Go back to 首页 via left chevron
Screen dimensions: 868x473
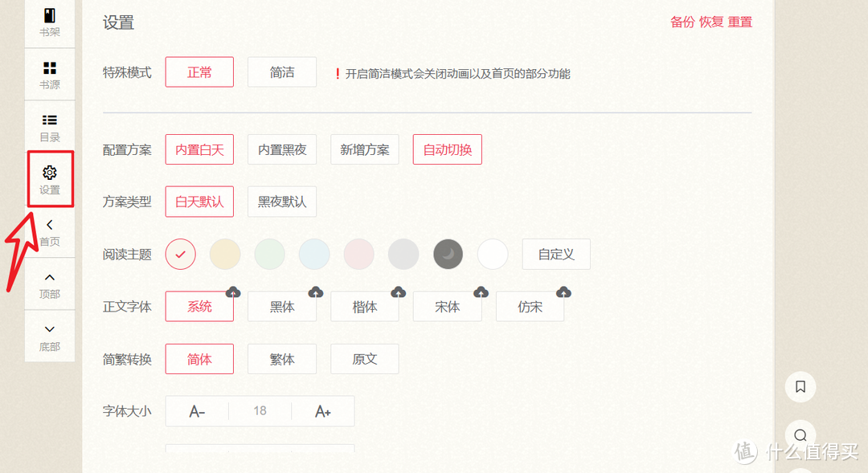pyautogui.click(x=49, y=225)
